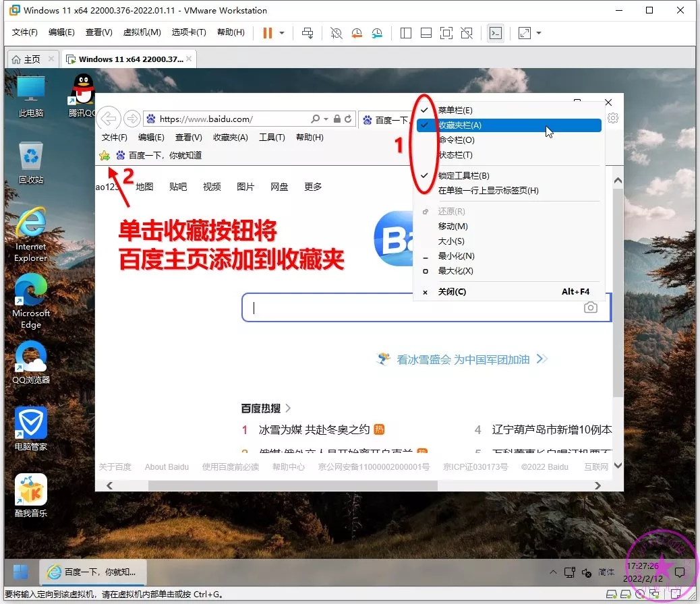The height and width of the screenshot is (604, 700).
Task: Enter full screen mode in VMware toolbar
Action: 446,33
